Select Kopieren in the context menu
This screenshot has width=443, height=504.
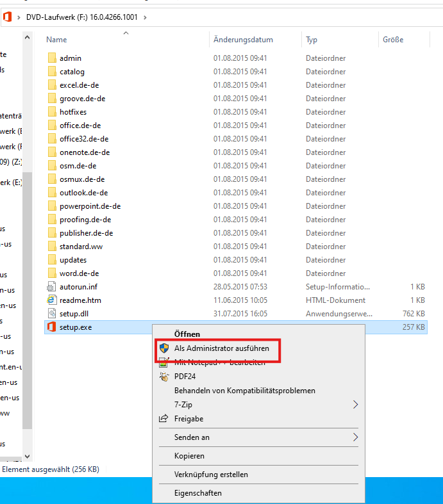[189, 456]
